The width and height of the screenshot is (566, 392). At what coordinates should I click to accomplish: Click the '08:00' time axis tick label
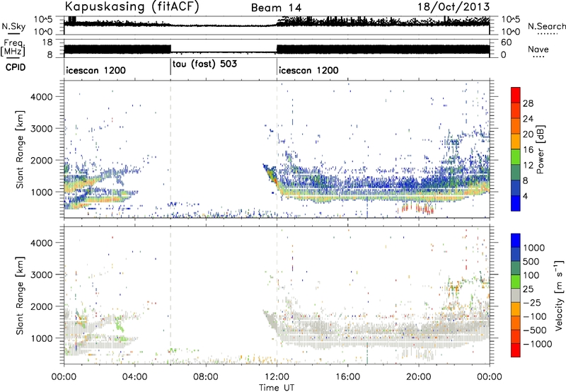(206, 377)
